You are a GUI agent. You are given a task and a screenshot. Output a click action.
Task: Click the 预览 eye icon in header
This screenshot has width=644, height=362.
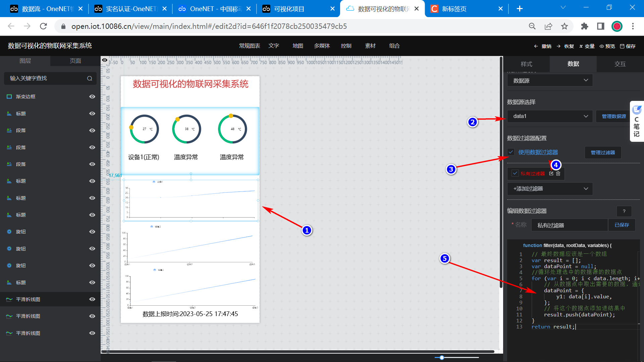pos(602,46)
